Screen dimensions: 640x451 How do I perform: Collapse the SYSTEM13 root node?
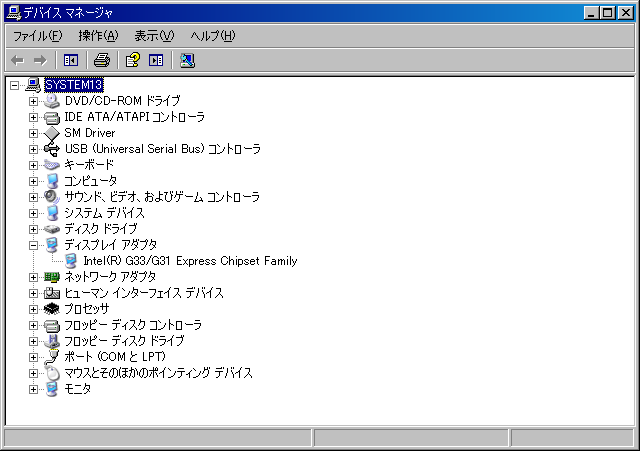click(x=15, y=85)
